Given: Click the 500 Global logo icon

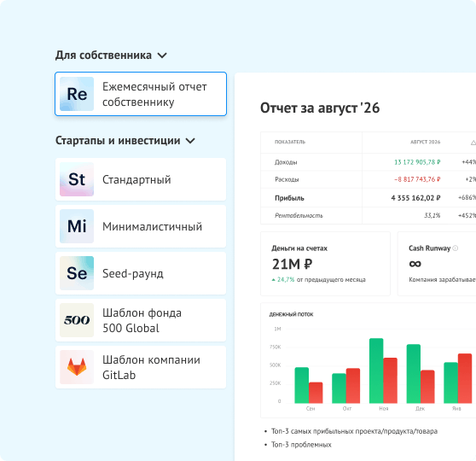Looking at the screenshot, I should coord(77,320).
